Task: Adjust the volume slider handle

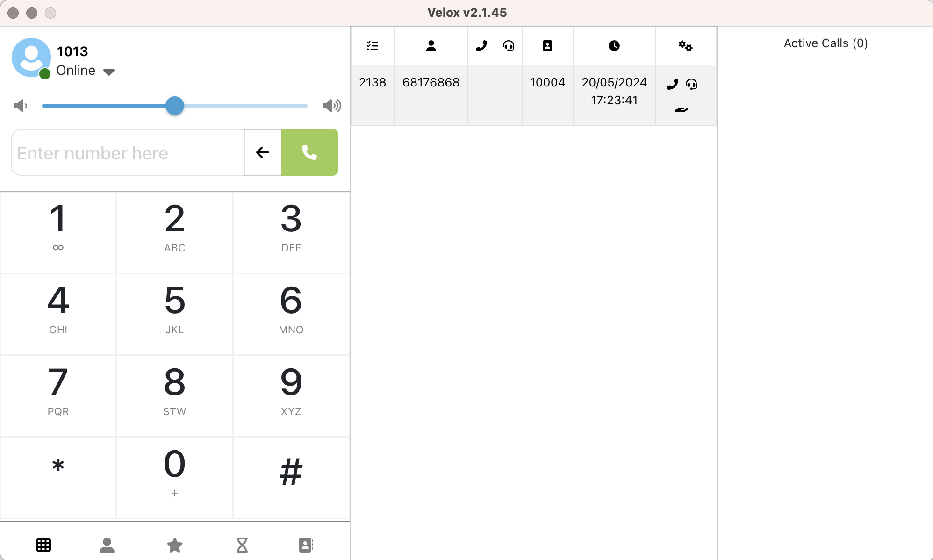Action: 175,106
